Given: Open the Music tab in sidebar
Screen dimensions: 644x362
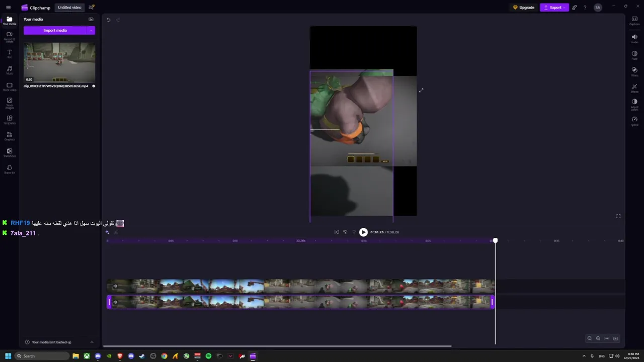Looking at the screenshot, I should (9, 70).
